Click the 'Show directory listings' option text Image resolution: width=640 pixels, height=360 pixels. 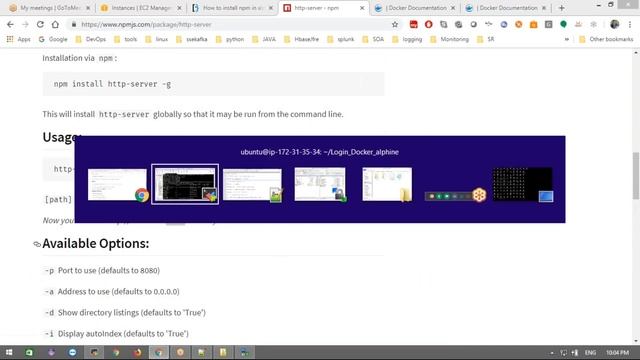point(132,313)
